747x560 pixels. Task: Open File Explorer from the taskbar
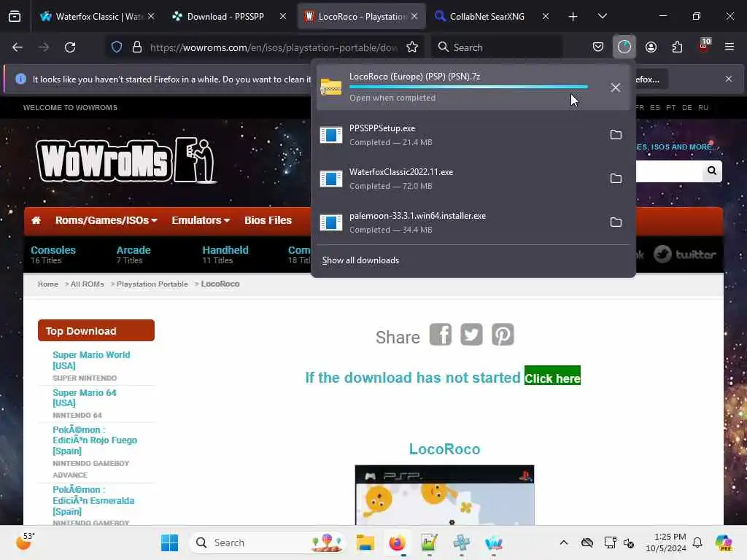tap(365, 542)
